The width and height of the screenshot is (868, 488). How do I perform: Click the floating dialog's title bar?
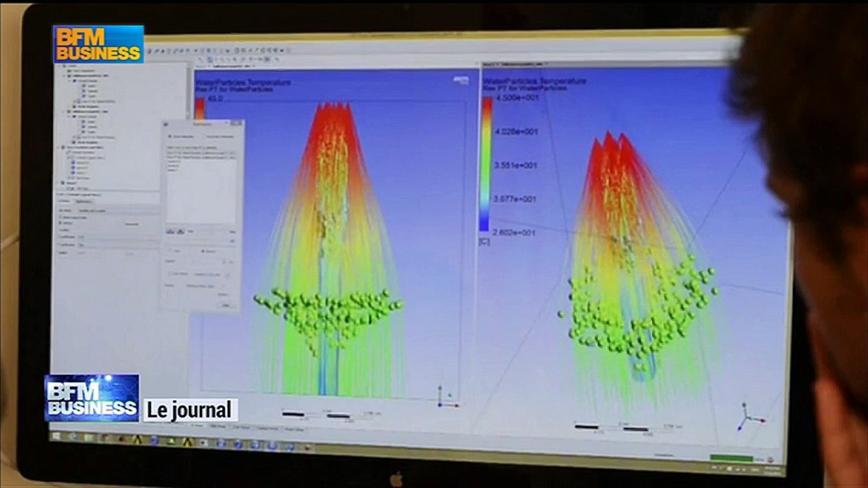[203, 123]
